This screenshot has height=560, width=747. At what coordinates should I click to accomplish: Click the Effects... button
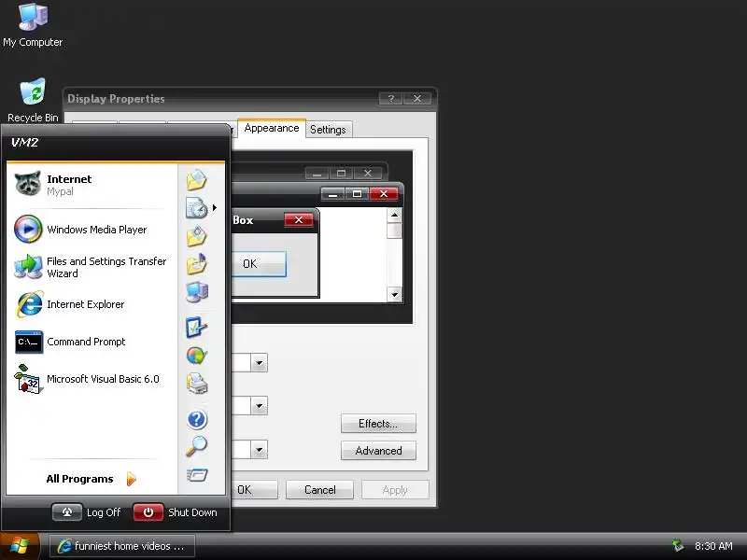(378, 424)
